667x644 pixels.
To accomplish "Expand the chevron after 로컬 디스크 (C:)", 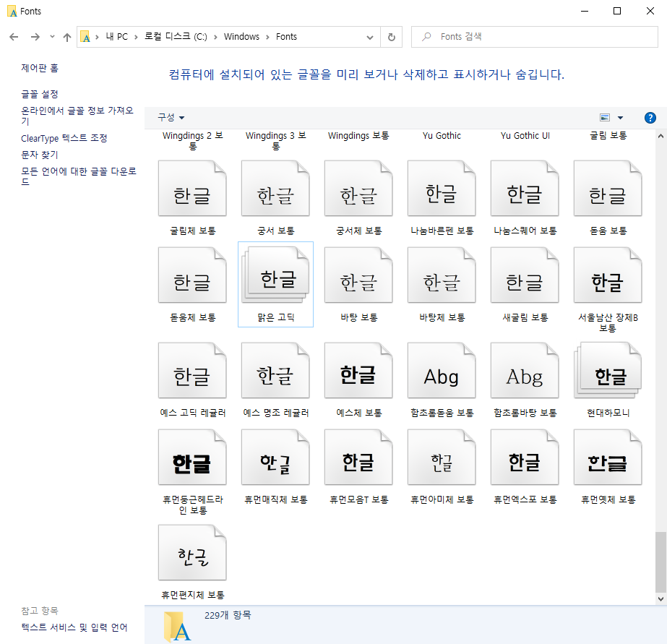I will [x=215, y=37].
